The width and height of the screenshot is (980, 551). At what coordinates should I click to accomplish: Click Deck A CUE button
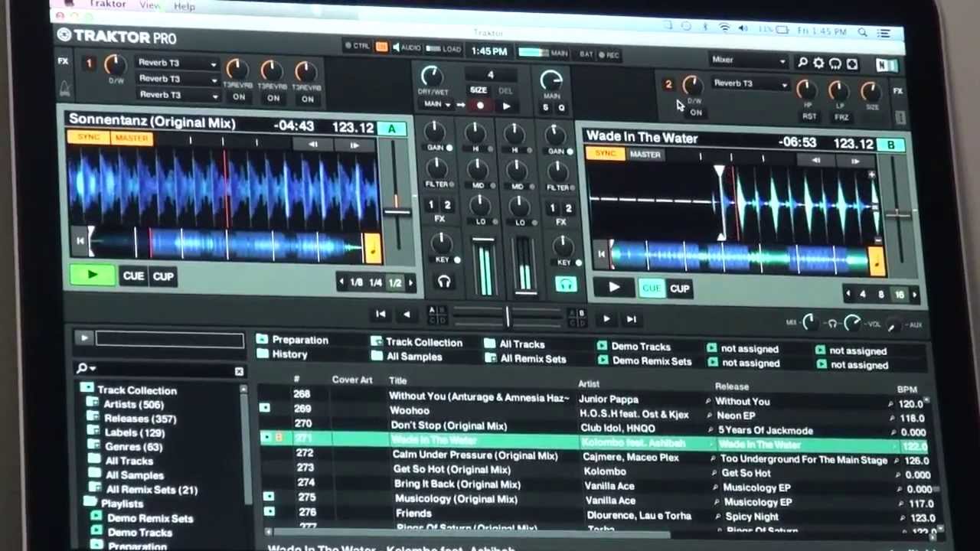[x=133, y=276]
